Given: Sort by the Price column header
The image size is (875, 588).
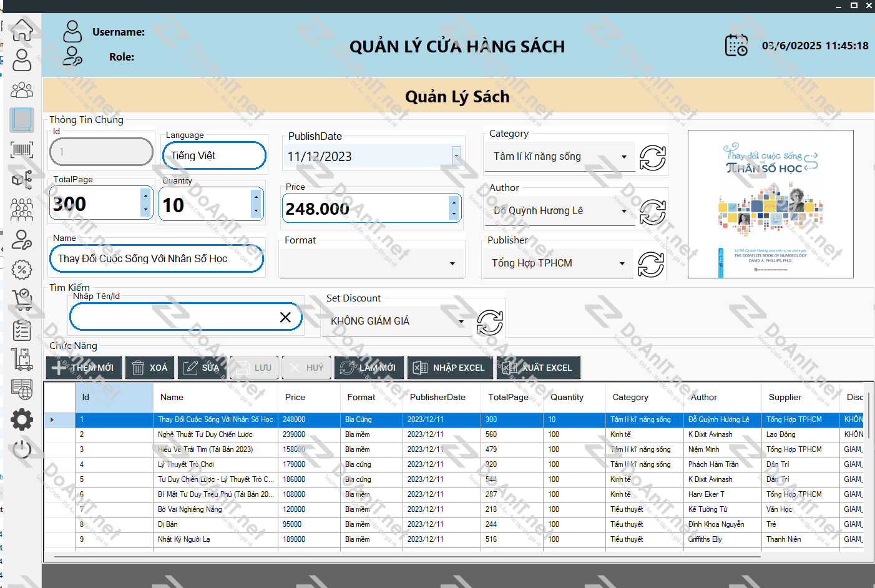Looking at the screenshot, I should pyautogui.click(x=295, y=398).
